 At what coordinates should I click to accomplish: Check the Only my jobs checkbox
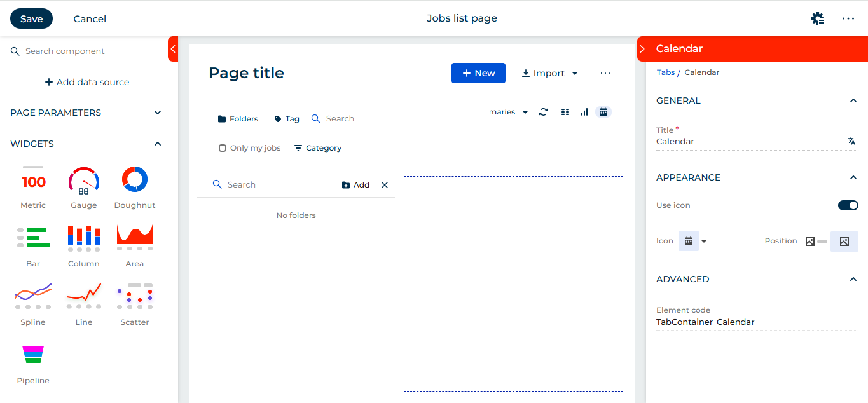[223, 147]
